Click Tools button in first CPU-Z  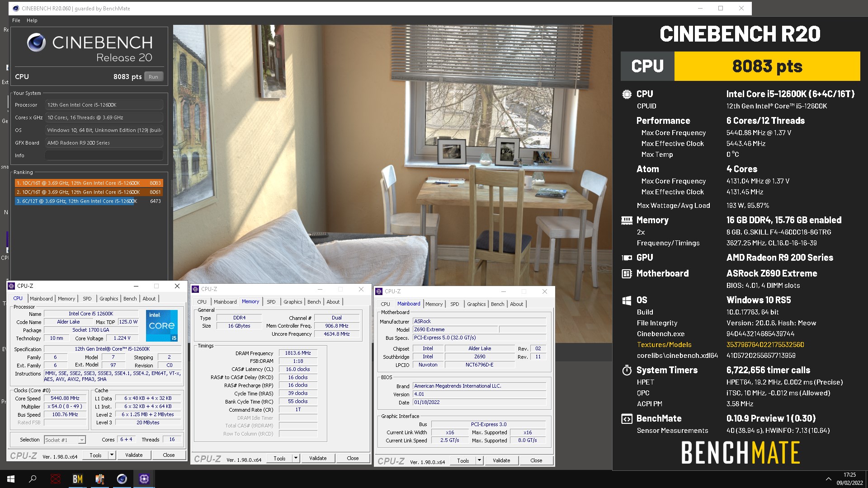95,455
